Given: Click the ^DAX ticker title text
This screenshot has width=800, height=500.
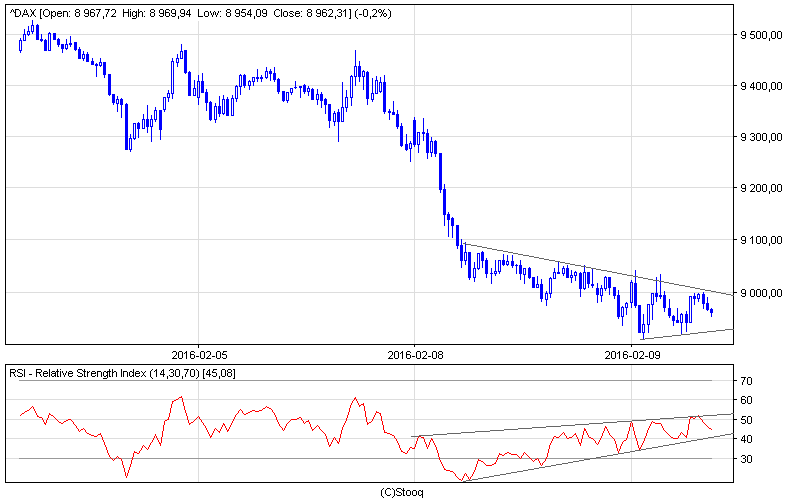Looking at the screenshot, I should tap(23, 13).
